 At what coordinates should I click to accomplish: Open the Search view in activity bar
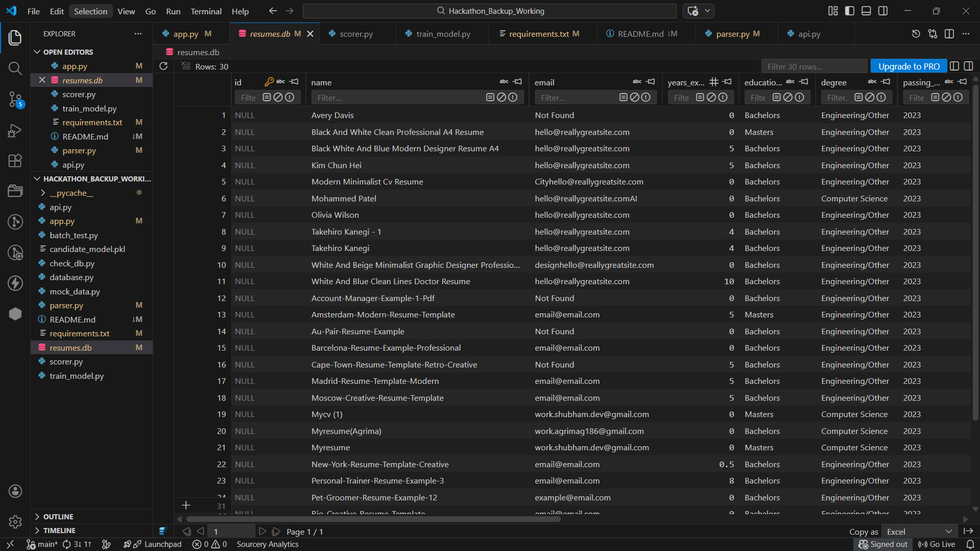[15, 68]
